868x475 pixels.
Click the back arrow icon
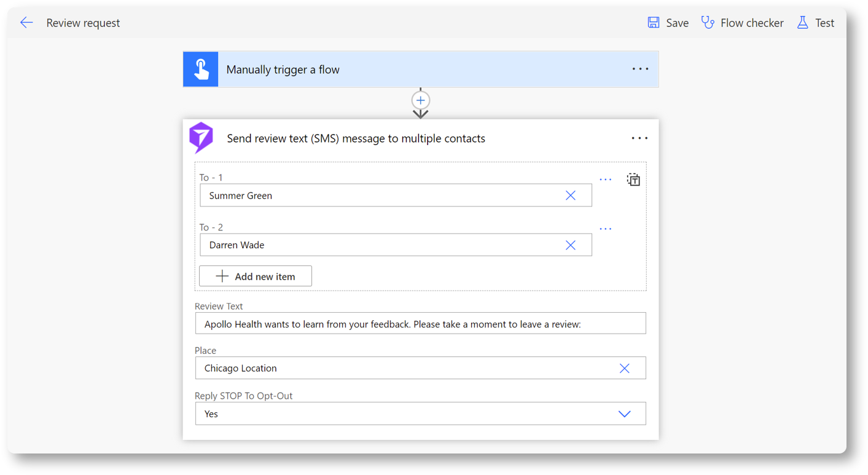[x=26, y=23]
